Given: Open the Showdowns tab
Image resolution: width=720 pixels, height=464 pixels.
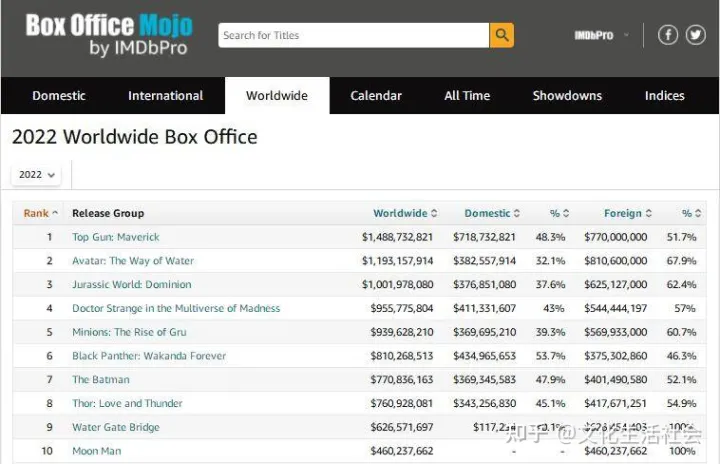Looking at the screenshot, I should [x=567, y=96].
